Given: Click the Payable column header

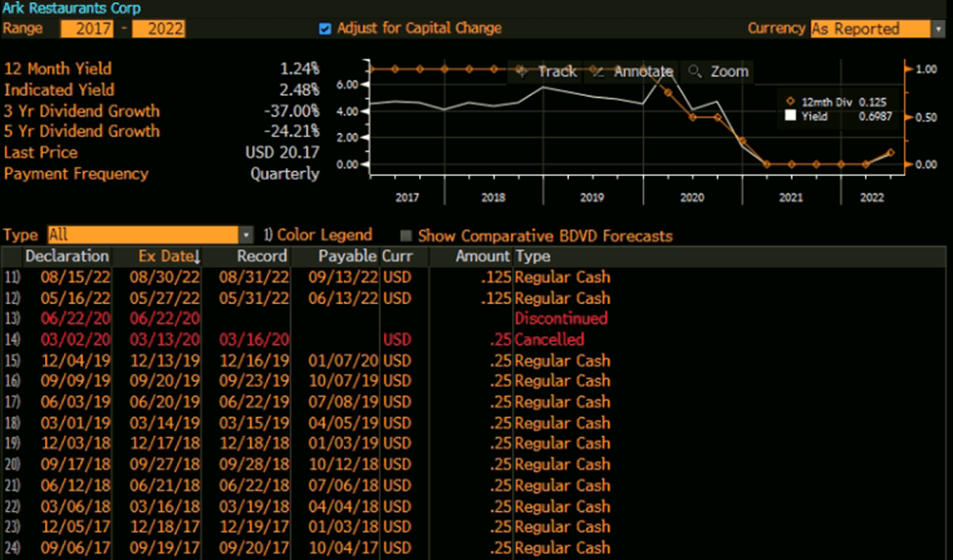Looking at the screenshot, I should [347, 256].
